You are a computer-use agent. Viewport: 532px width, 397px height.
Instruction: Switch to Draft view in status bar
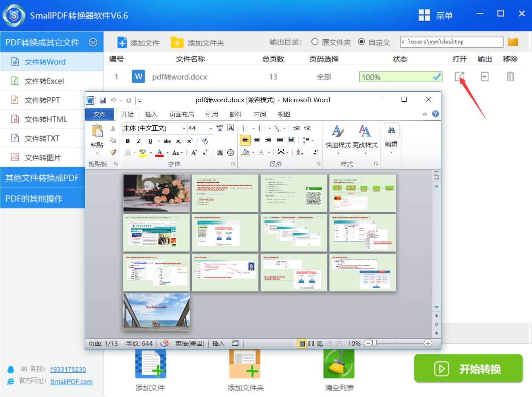(339, 344)
